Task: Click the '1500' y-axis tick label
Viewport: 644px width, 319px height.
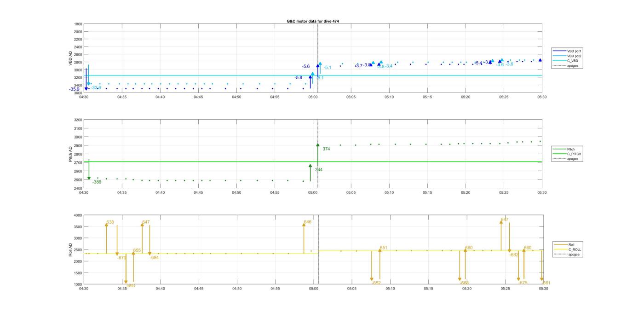Action: pyautogui.click(x=78, y=273)
